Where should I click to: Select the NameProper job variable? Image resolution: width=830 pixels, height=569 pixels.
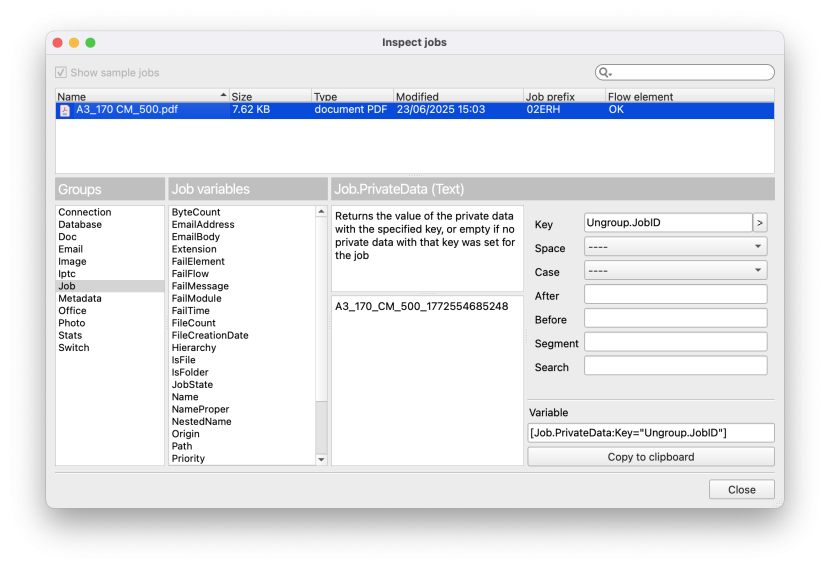(200, 409)
